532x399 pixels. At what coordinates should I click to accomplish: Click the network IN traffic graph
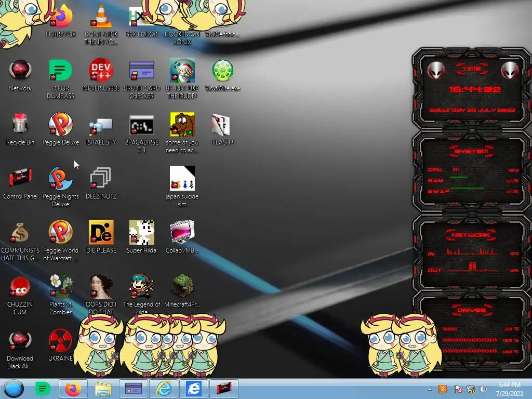(x=472, y=251)
